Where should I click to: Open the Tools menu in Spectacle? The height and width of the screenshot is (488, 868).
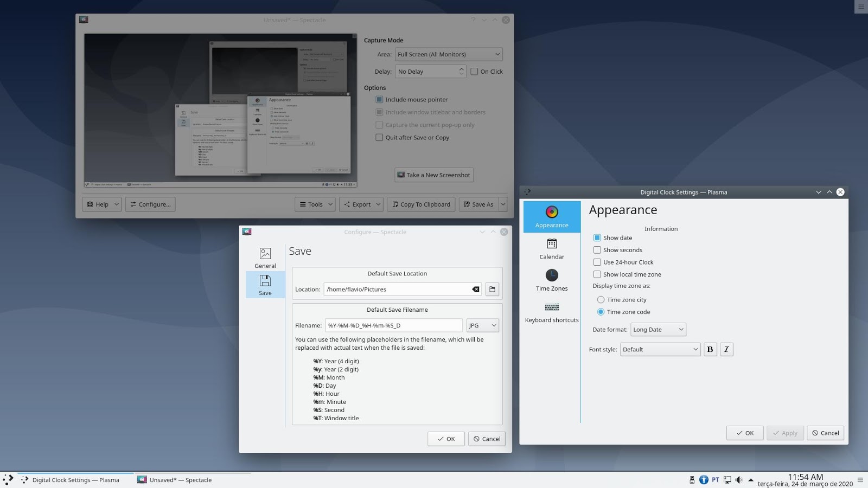pos(315,204)
